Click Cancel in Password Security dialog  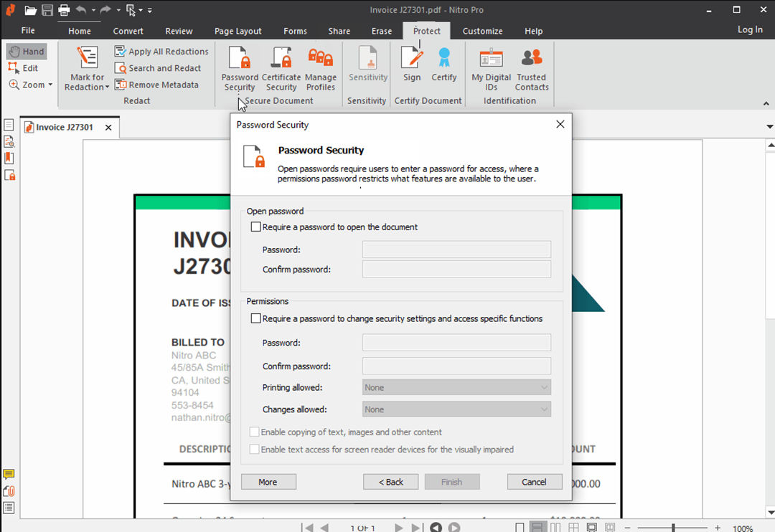click(535, 482)
